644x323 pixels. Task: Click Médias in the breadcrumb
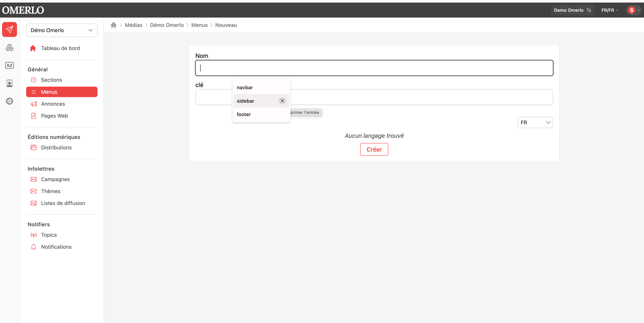133,25
